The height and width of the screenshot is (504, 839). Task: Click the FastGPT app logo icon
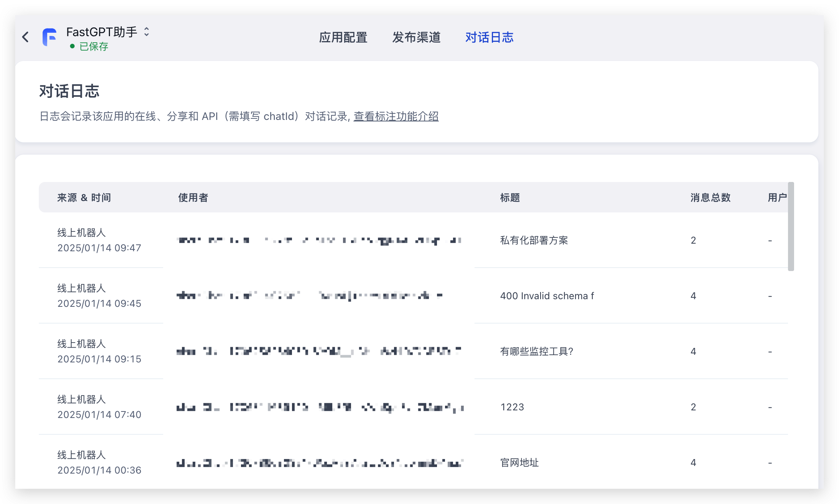click(50, 37)
